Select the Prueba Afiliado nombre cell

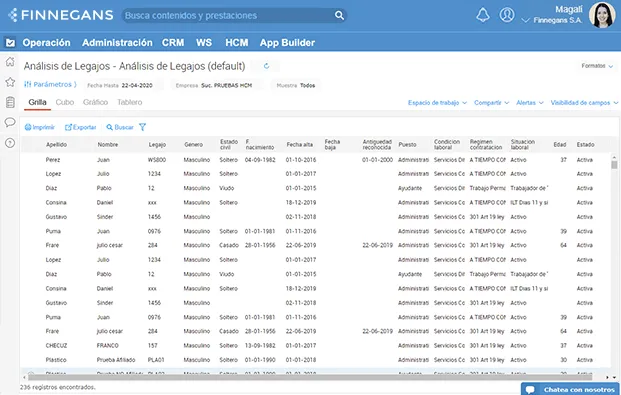pyautogui.click(x=116, y=360)
